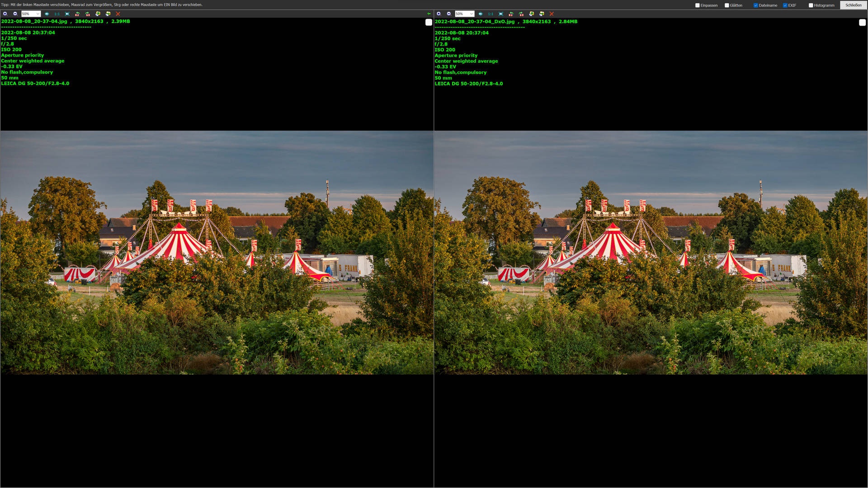
Task: Click zoom in icon in right pane
Action: [439, 14]
